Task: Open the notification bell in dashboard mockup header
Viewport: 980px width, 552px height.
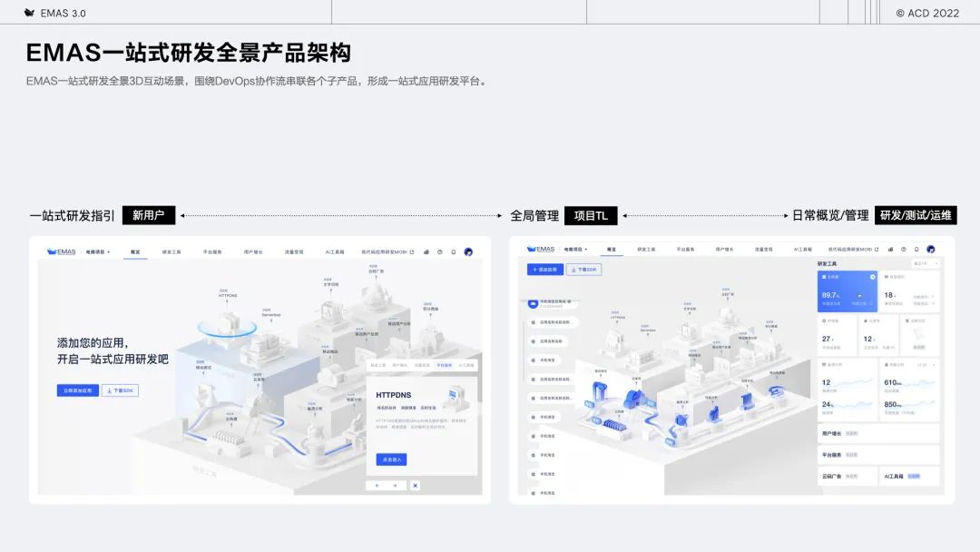Action: coord(916,250)
